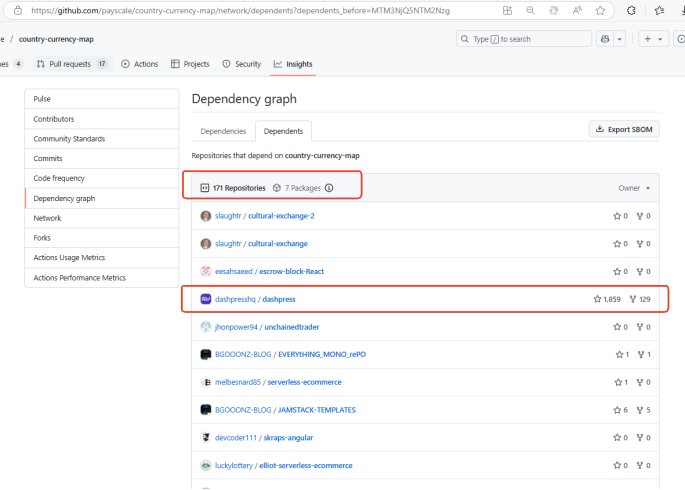685x490 pixels.
Task: Open Pulse in the Insights sidebar
Action: pos(102,99)
